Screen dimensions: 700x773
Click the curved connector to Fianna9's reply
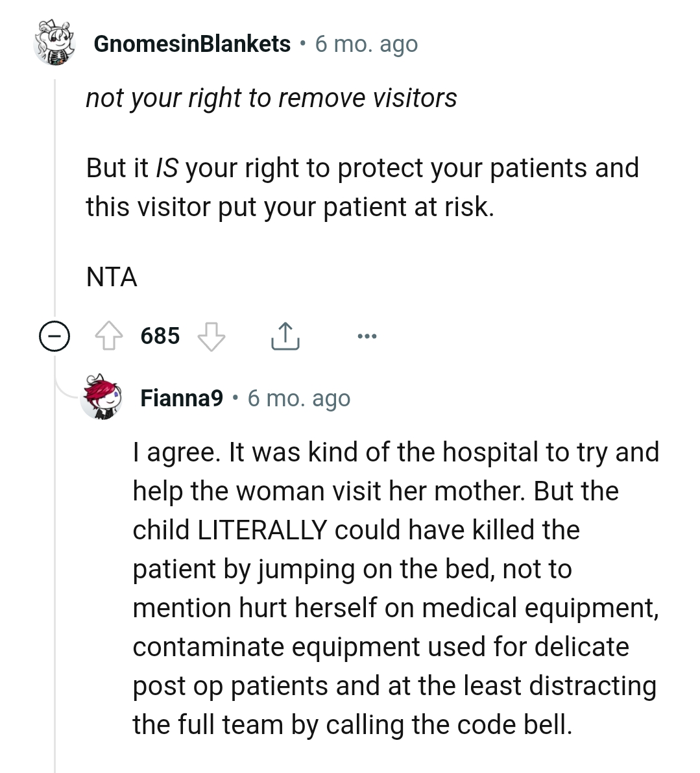65,389
